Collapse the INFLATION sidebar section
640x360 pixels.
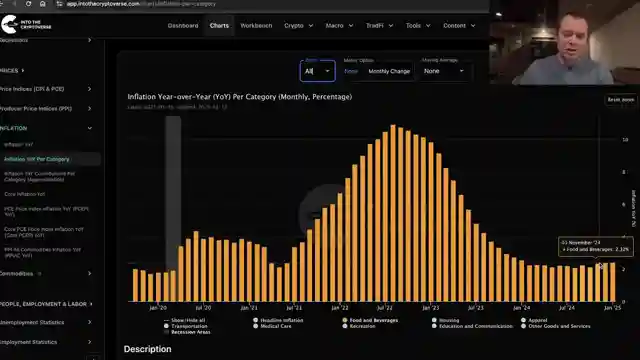click(46, 128)
